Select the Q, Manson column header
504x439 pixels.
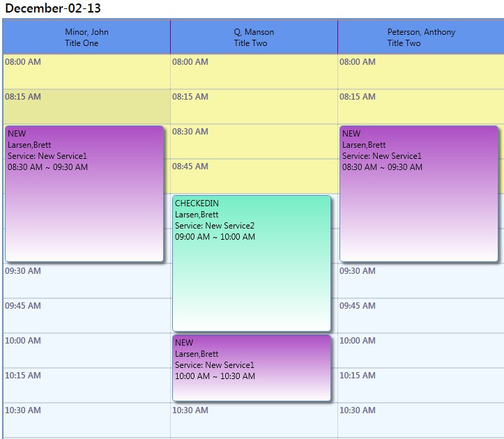254,37
